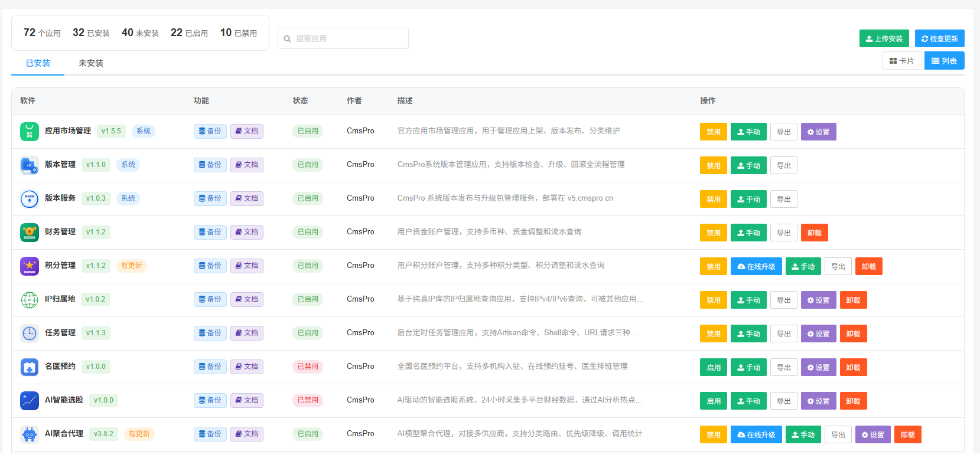Click 备份 for AI智能选股
980x461 pixels.
210,400
